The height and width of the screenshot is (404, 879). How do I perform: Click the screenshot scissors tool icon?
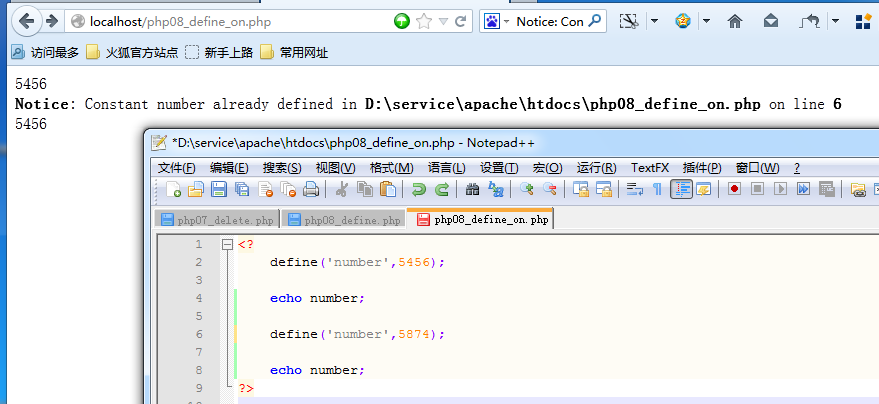point(630,22)
